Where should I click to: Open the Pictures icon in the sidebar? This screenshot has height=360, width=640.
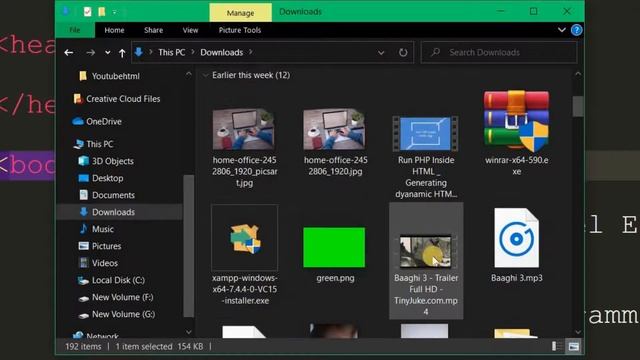(83, 246)
